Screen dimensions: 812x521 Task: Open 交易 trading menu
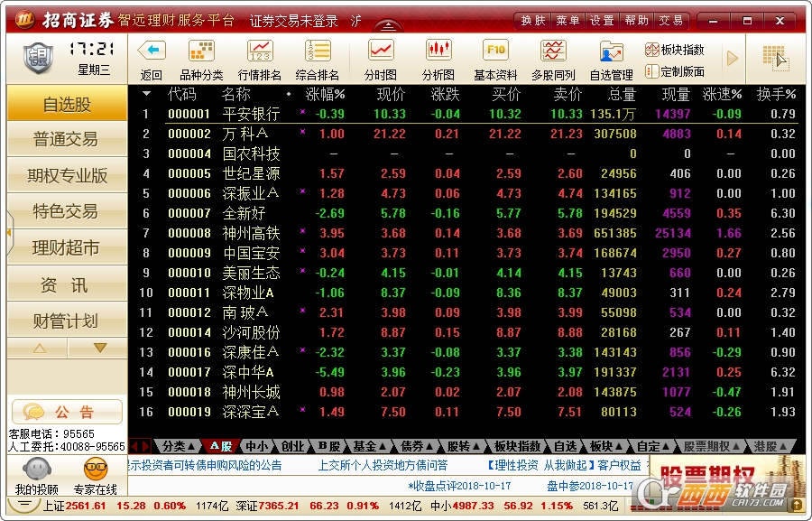pyautogui.click(x=671, y=20)
